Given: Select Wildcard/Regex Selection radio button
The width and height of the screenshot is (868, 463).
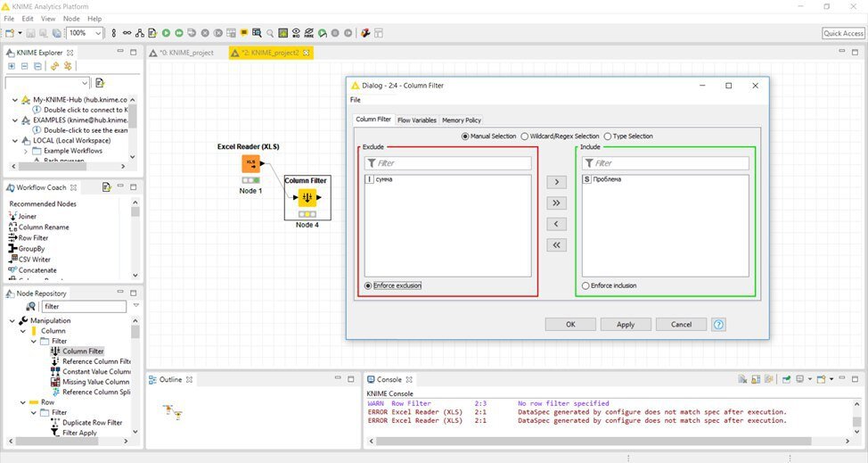Looking at the screenshot, I should coord(524,136).
